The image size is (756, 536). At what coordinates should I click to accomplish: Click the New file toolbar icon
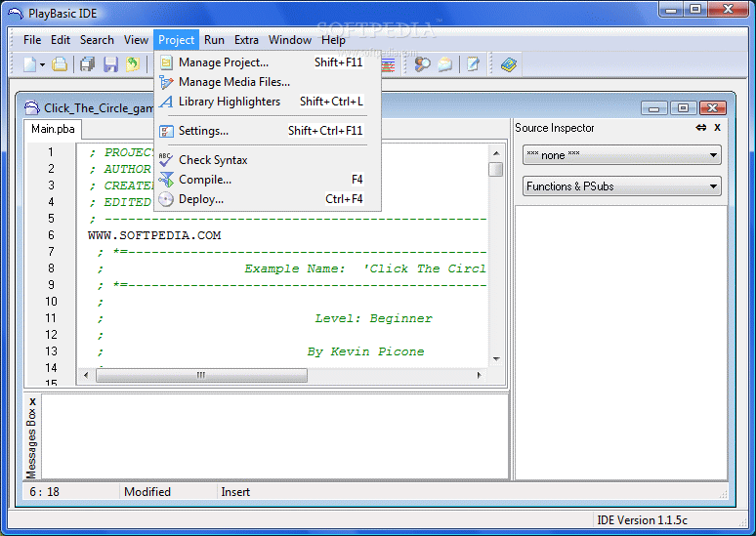pyautogui.click(x=29, y=64)
